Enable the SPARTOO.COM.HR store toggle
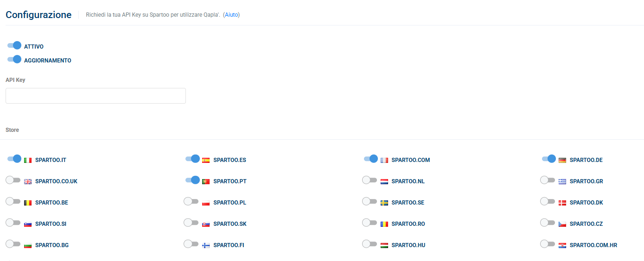Screen dimensions: 644x261 pos(548,244)
